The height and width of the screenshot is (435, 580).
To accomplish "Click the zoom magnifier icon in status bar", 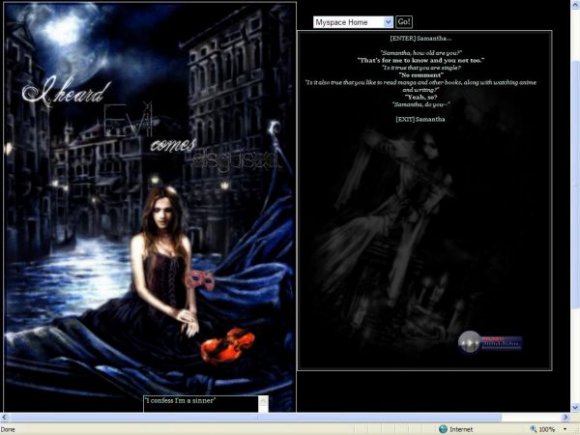I will pyautogui.click(x=533, y=429).
